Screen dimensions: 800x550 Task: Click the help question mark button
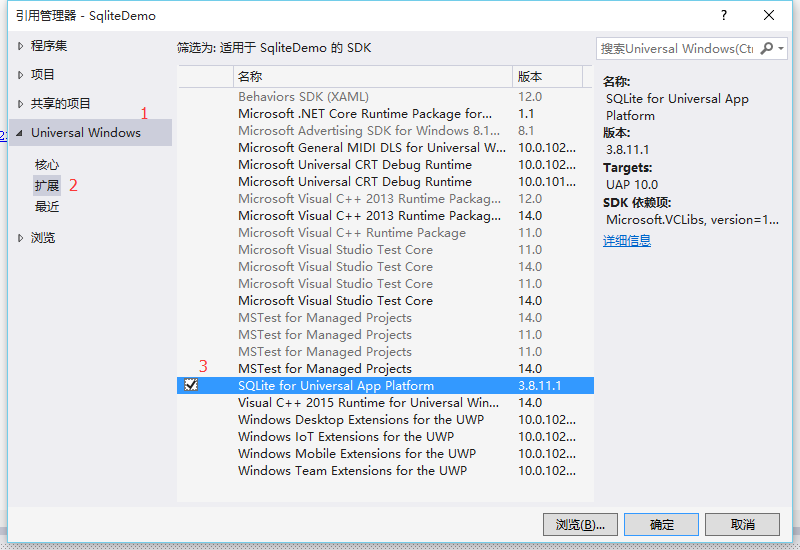[x=723, y=15]
